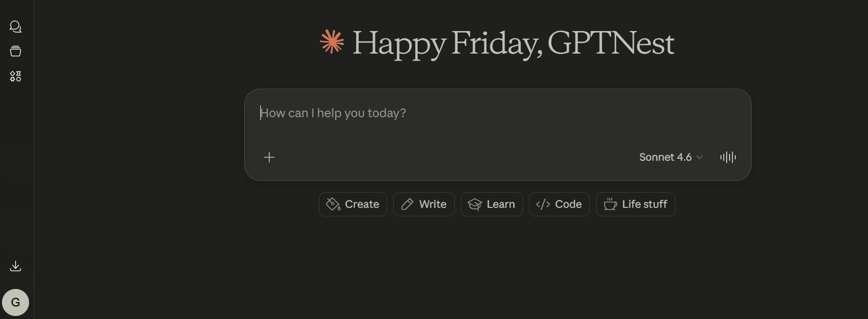Click the graduation cap icon on Learn

pos(474,204)
